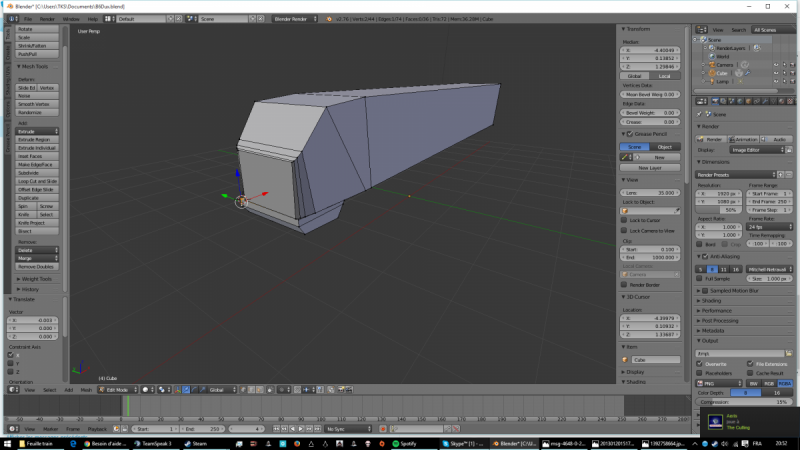The image size is (800, 450).
Task: Open the World properties tab icon
Action: pos(740,101)
